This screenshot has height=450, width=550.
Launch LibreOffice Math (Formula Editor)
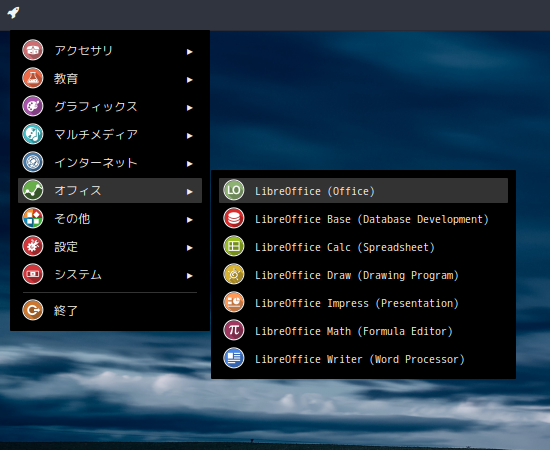click(x=363, y=331)
